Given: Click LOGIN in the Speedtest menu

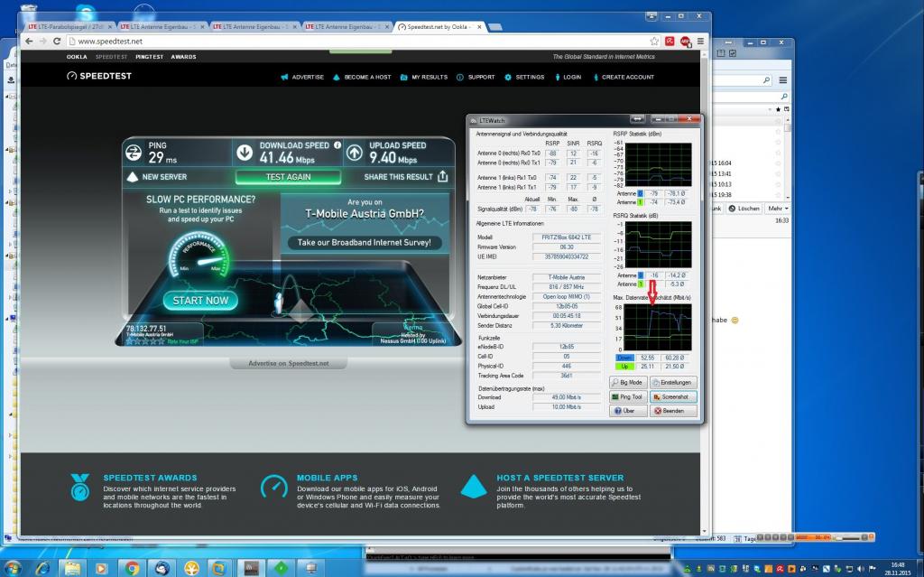Looking at the screenshot, I should pyautogui.click(x=568, y=78).
